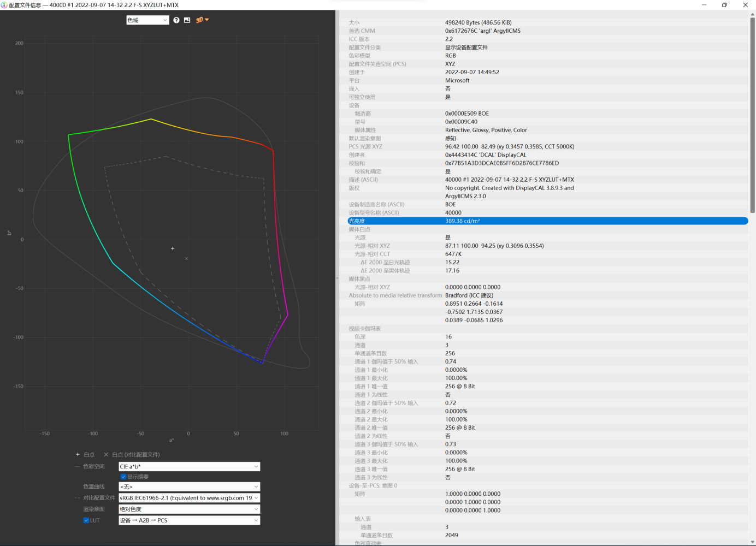Open the 色彩空间 CIE a*b* dropdown
The image size is (756, 546).
coord(189,467)
